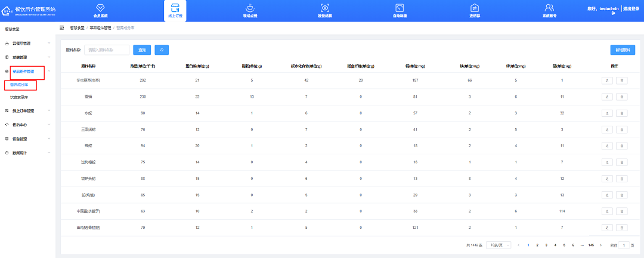Viewport: 644px width, 258px height.
Task: Click the 原料名称 search input field
Action: pyautogui.click(x=107, y=50)
